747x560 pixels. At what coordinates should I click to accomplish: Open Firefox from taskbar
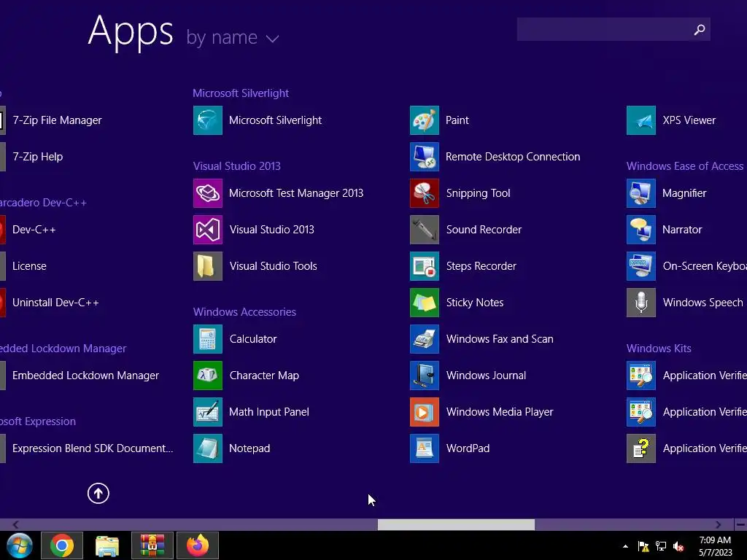click(198, 545)
